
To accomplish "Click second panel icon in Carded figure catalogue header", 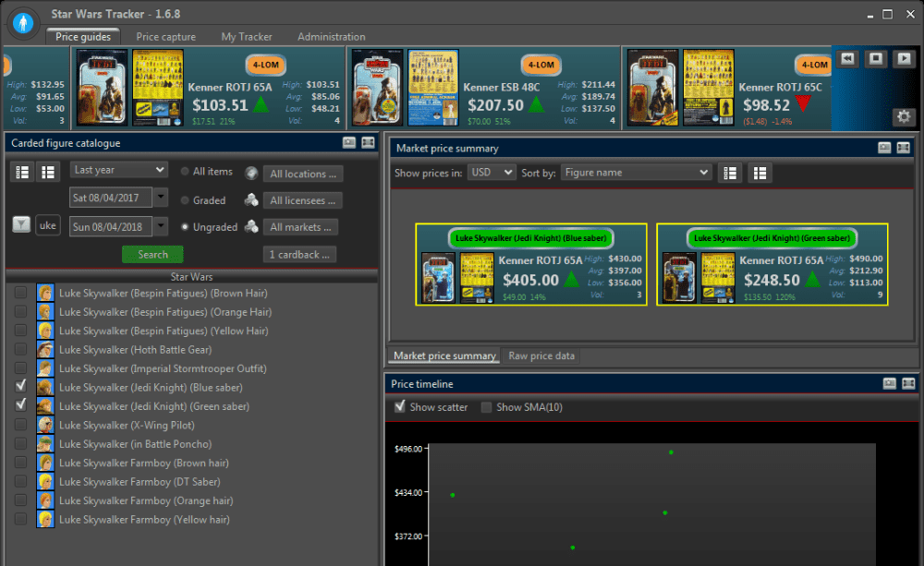I will coord(369,142).
